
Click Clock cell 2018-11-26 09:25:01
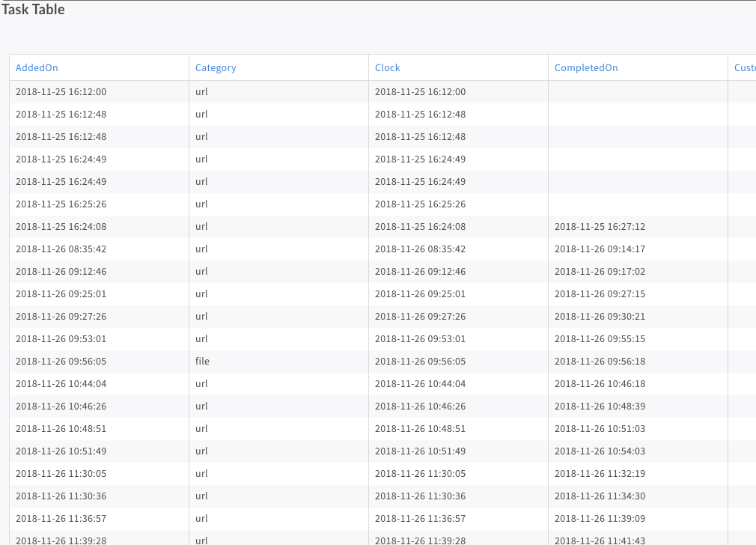[420, 294]
